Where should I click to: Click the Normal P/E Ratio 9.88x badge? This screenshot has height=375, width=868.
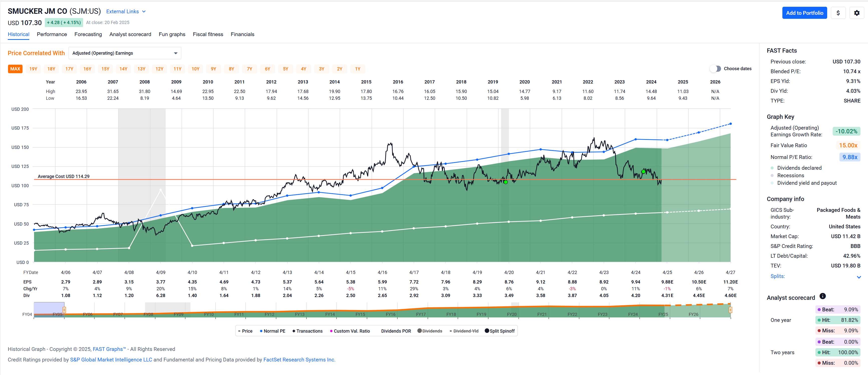tap(849, 157)
